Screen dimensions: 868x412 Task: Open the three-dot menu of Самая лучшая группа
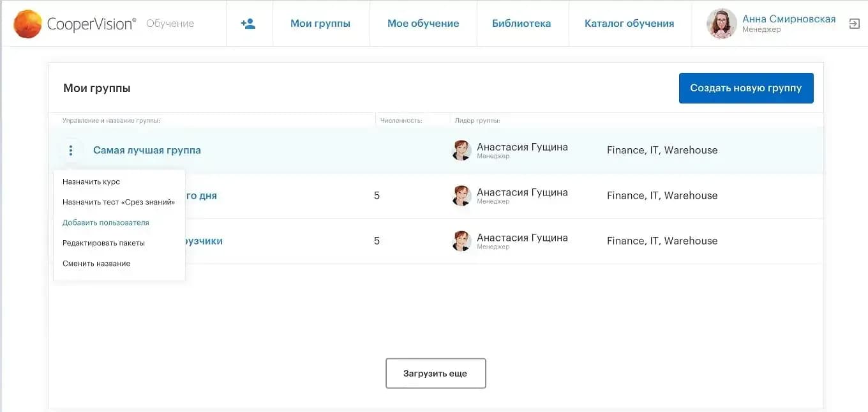pos(71,151)
